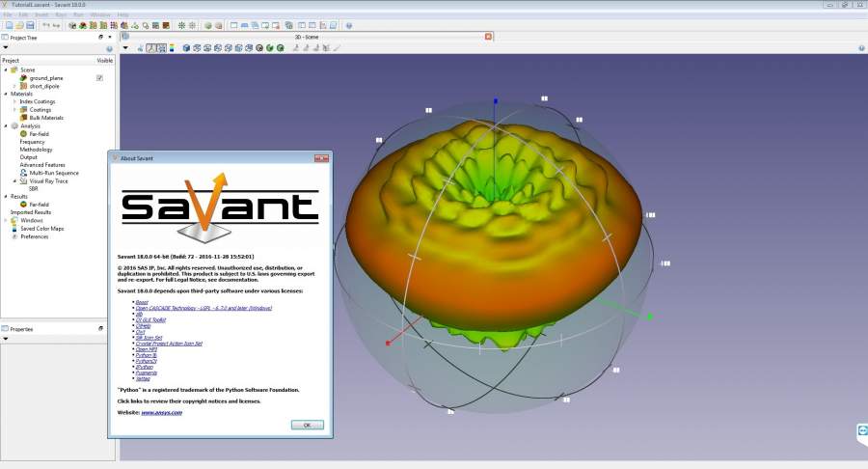Select the solid blue cube view icon
The image size is (868, 469).
(x=186, y=48)
